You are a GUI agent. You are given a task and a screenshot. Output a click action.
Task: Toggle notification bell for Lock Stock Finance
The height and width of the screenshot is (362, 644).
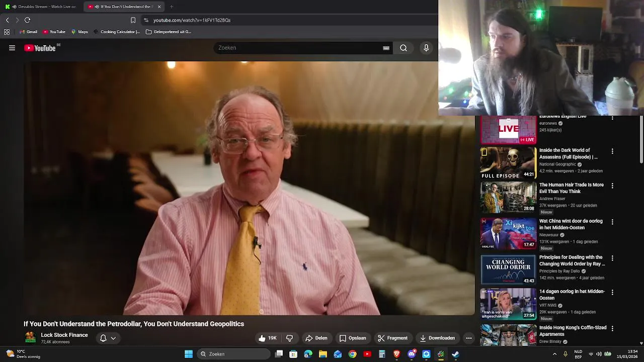tap(103, 338)
